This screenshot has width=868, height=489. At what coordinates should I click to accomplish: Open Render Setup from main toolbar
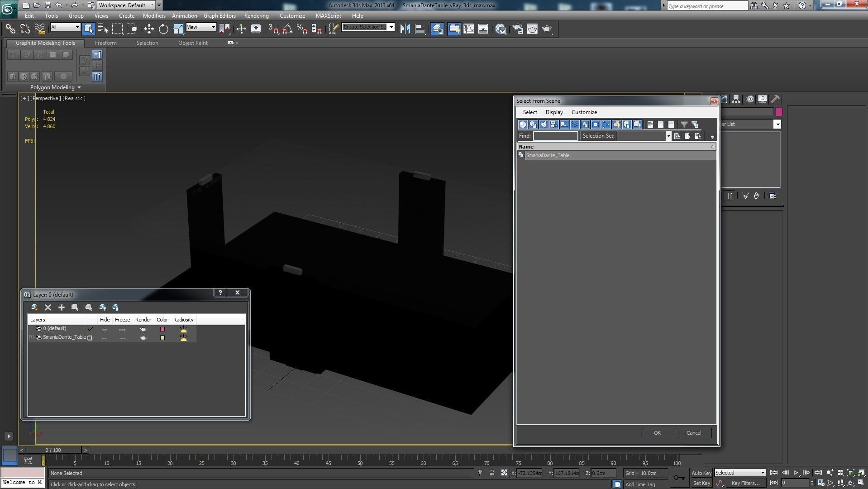pos(518,29)
